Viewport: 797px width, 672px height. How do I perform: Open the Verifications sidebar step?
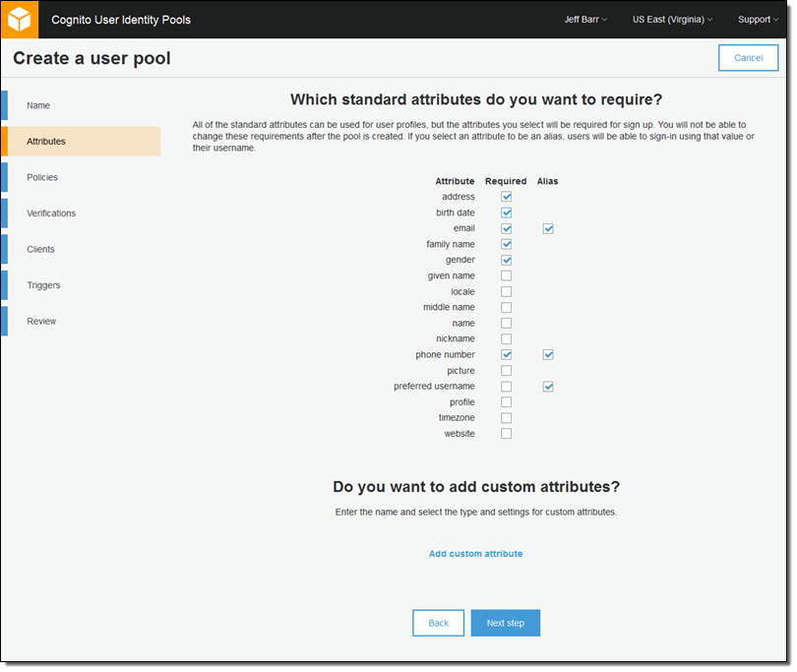tap(51, 214)
